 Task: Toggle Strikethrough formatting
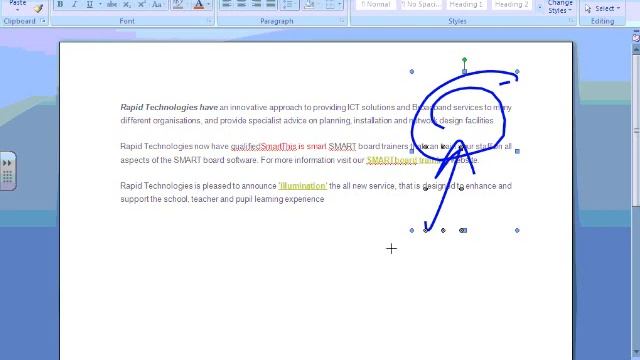[x=112, y=4]
